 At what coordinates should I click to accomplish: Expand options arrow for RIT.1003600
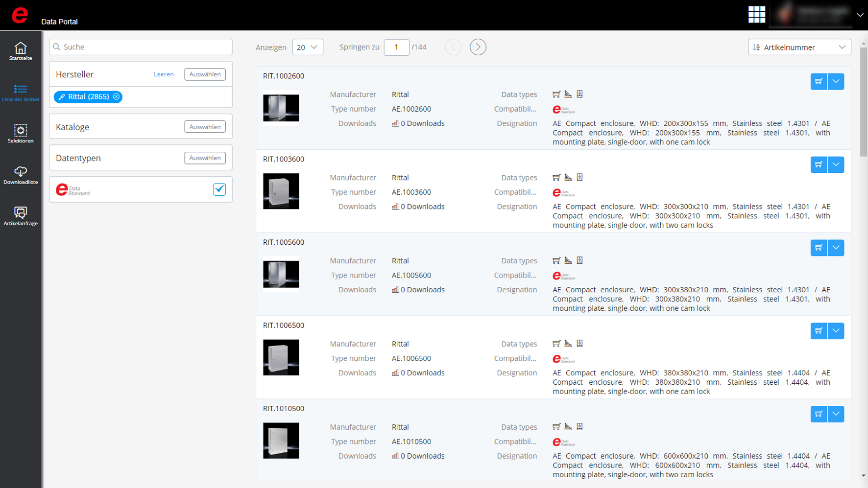(836, 164)
